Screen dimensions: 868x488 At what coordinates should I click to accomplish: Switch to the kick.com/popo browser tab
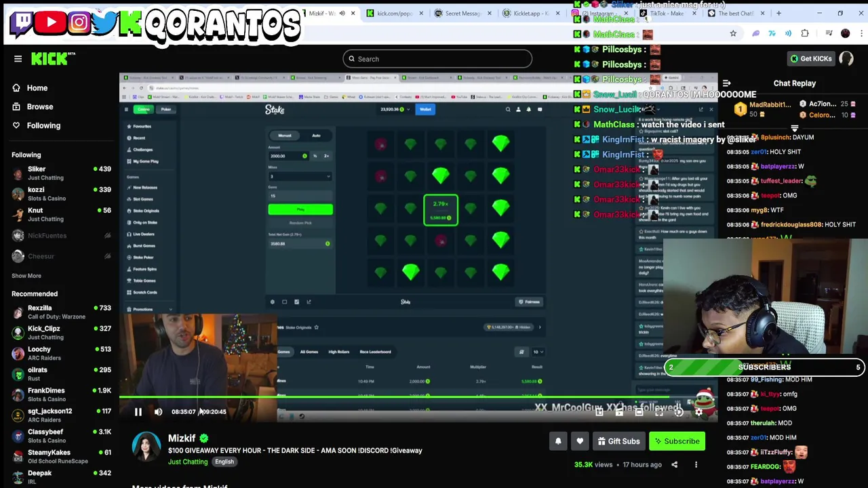pos(395,13)
